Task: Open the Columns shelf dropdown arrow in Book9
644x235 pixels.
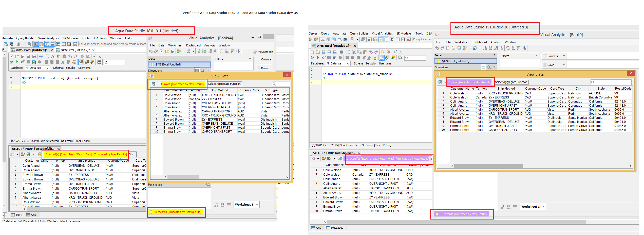Action: (x=564, y=56)
